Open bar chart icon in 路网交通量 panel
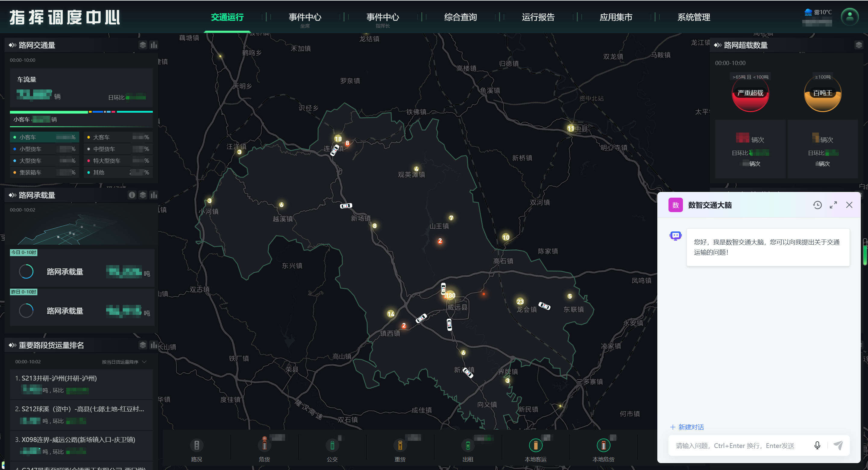 coord(154,45)
